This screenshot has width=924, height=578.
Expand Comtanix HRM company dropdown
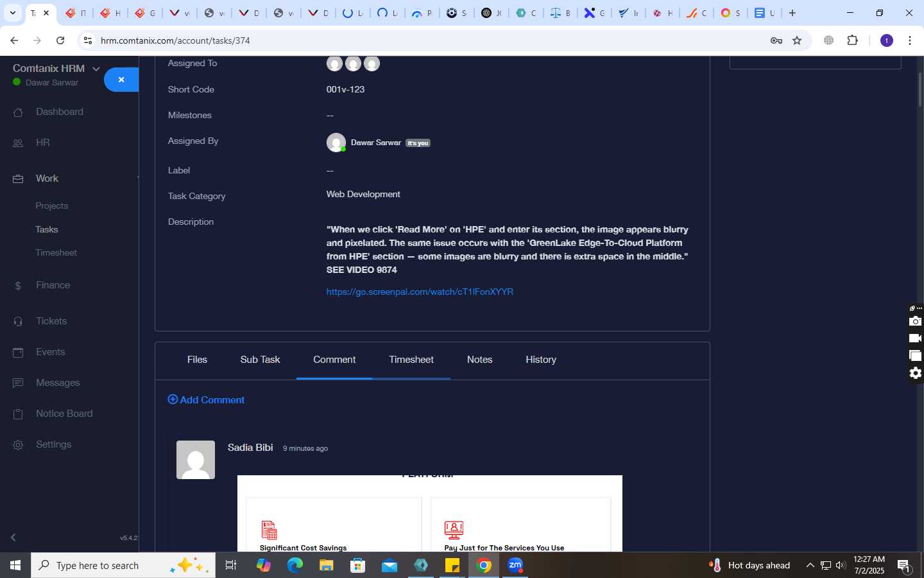tap(96, 69)
